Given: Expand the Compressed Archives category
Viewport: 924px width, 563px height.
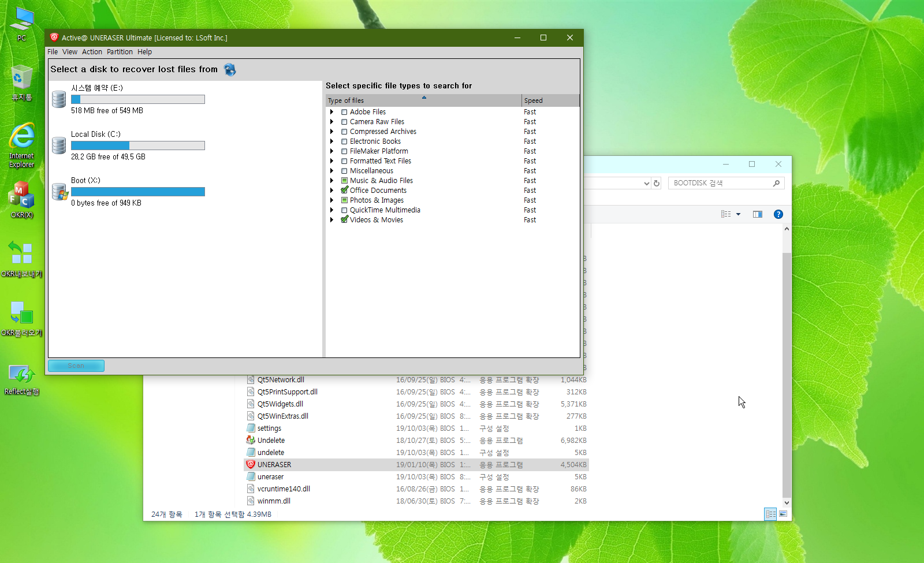Looking at the screenshot, I should tap(332, 132).
